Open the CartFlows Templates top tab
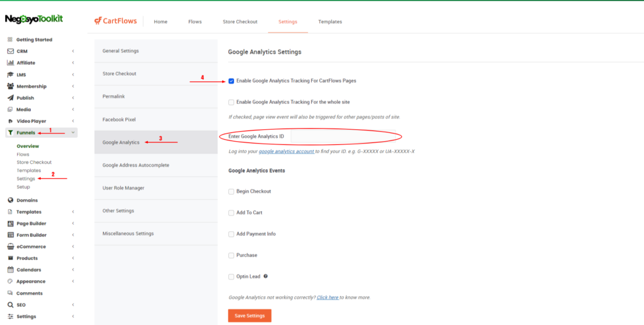The image size is (644, 325). [x=330, y=22]
